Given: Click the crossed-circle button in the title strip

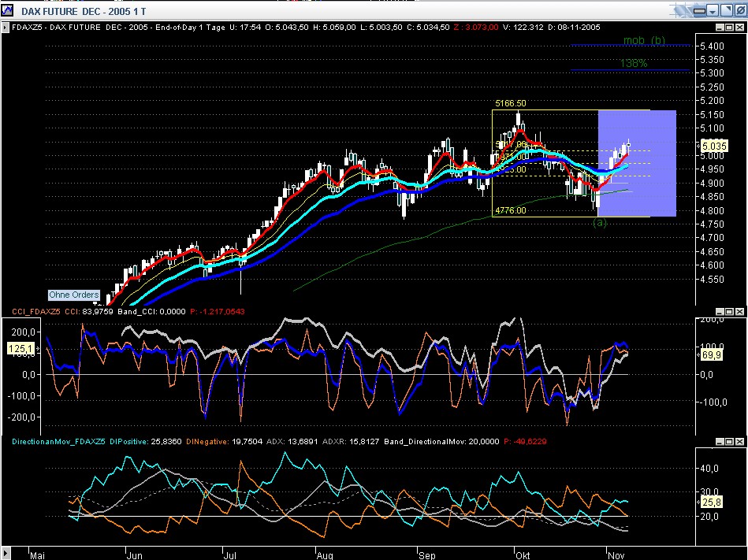Looking at the screenshot, I should (739, 10).
